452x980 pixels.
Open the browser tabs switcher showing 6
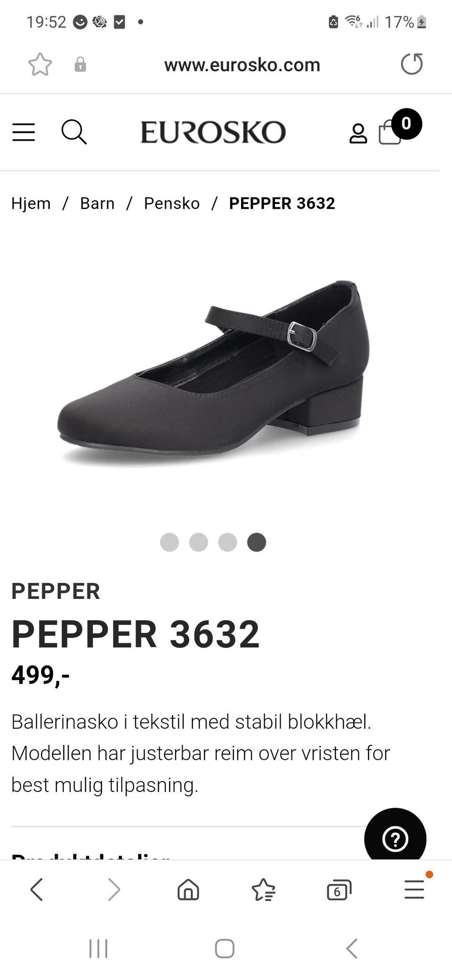(x=339, y=890)
